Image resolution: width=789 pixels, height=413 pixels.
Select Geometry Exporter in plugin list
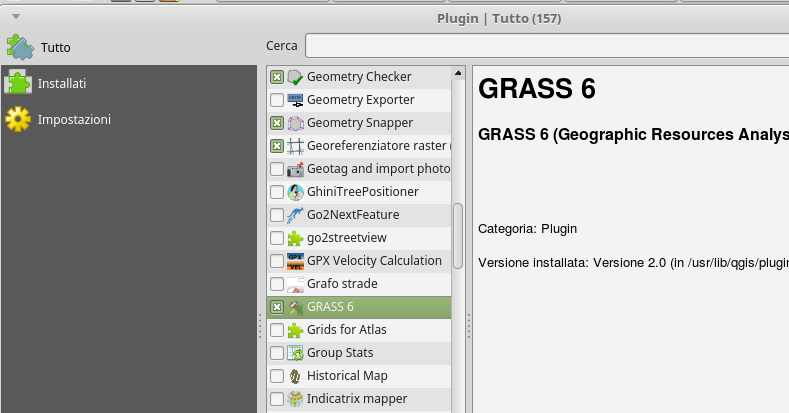click(359, 100)
